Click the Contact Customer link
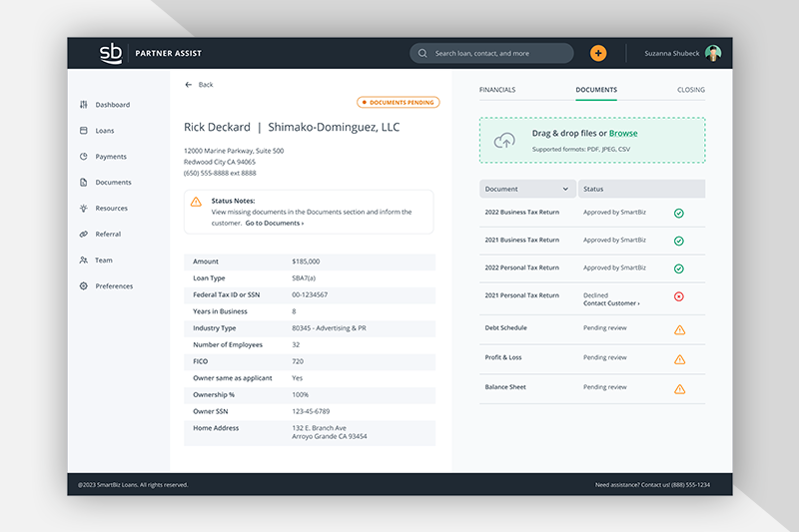Screen dimensions: 799x532 (x=611, y=303)
